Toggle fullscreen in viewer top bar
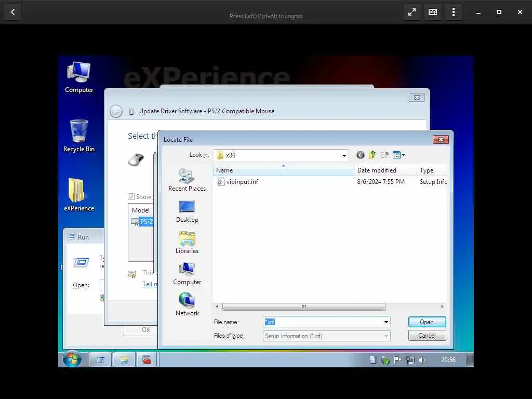The width and height of the screenshot is (532, 399). coord(412,12)
